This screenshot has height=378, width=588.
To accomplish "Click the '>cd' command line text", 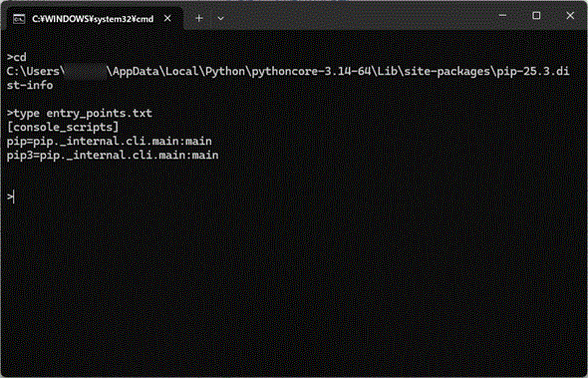I will click(17, 58).
